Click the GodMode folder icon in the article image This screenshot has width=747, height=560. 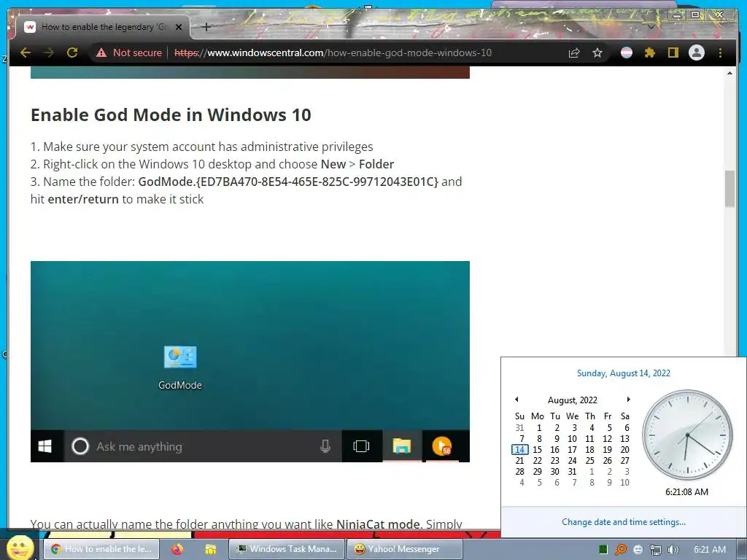pyautogui.click(x=180, y=357)
